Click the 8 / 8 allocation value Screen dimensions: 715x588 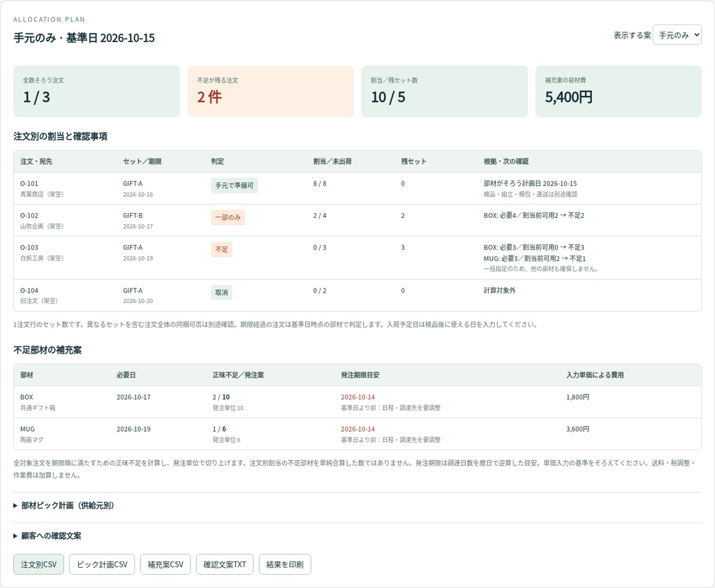(x=320, y=184)
